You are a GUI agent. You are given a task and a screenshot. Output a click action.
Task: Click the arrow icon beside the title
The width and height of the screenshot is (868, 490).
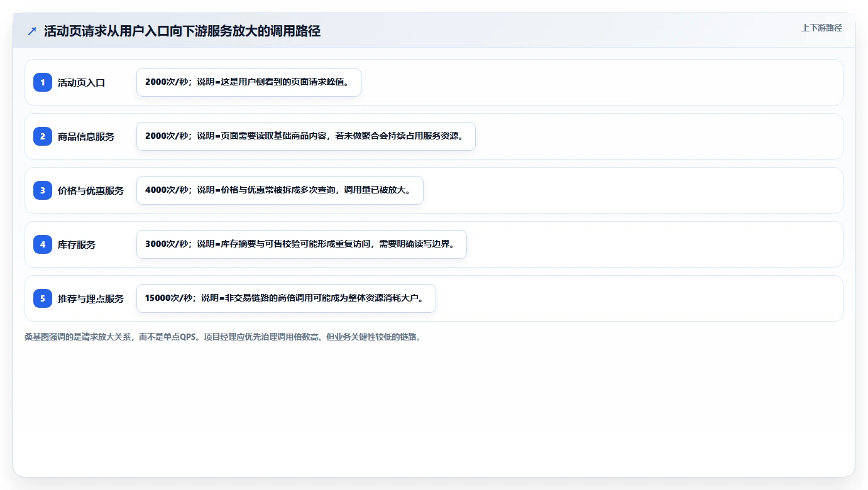[x=32, y=31]
